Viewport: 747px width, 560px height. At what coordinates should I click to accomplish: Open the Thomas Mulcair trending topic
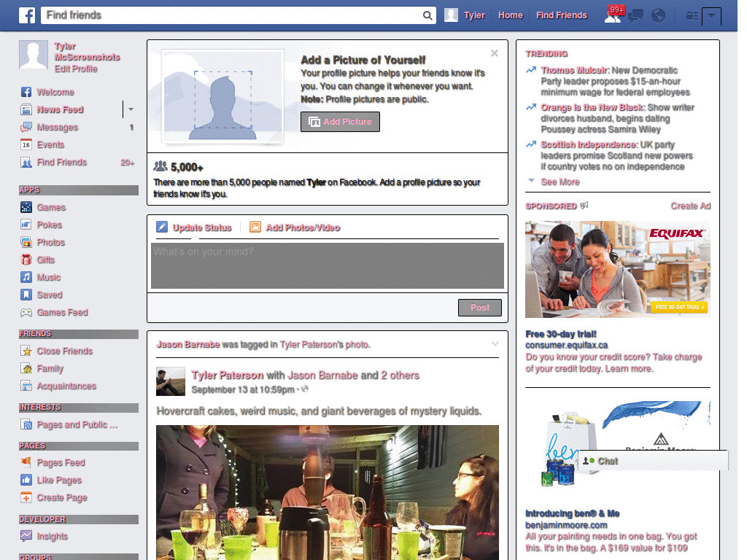point(574,71)
